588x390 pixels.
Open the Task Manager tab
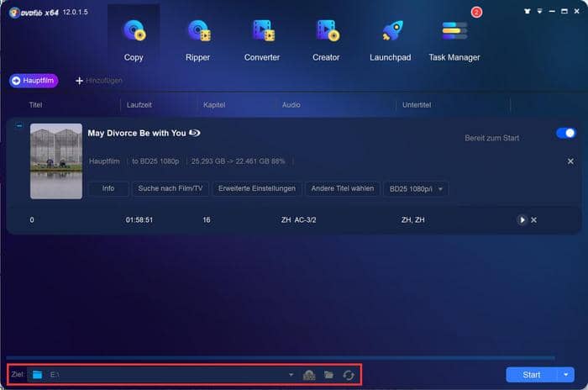pos(454,41)
